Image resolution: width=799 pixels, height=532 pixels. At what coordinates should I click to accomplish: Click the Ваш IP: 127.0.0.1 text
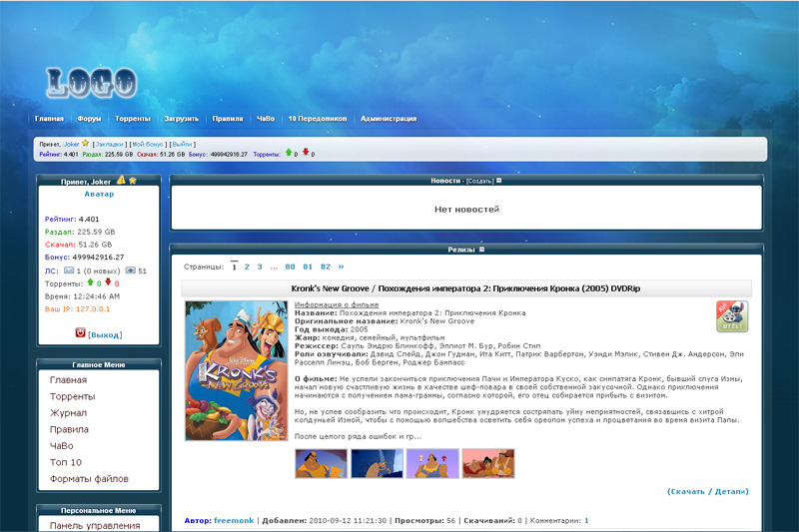78,309
